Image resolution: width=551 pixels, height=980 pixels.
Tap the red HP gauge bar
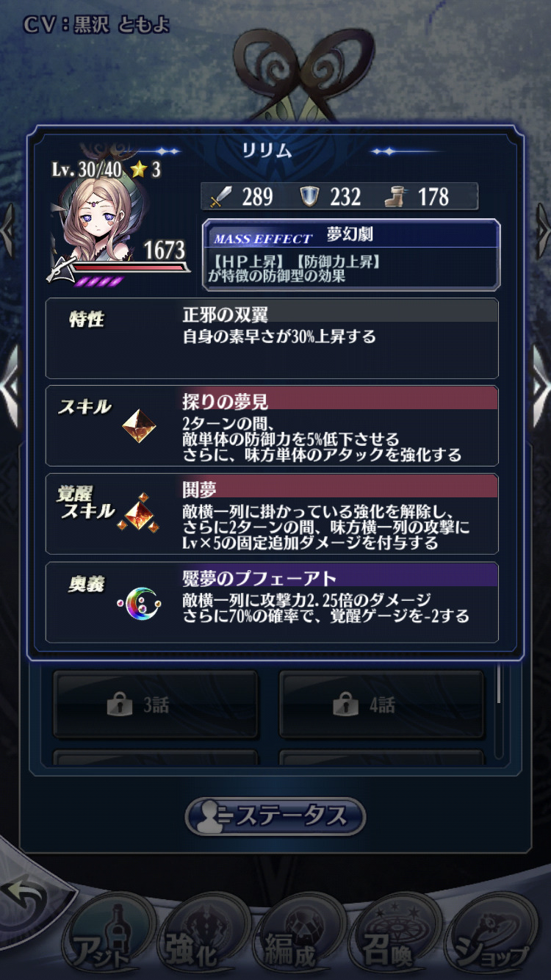pyautogui.click(x=126, y=269)
